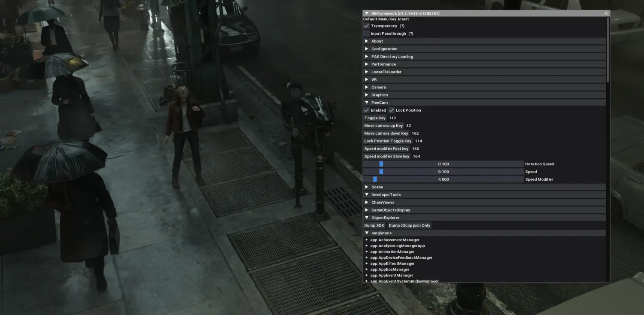Enable the Input Passthrough checkbox

click(x=366, y=33)
